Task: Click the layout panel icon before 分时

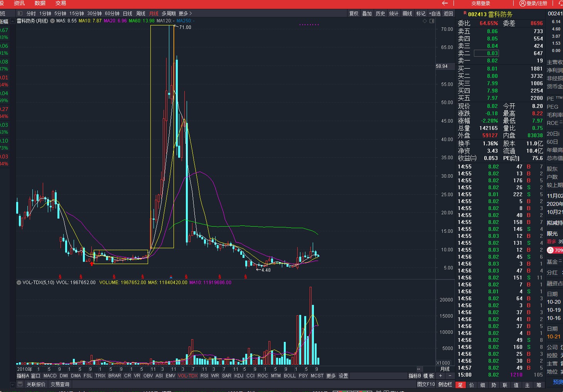Action: point(20,13)
